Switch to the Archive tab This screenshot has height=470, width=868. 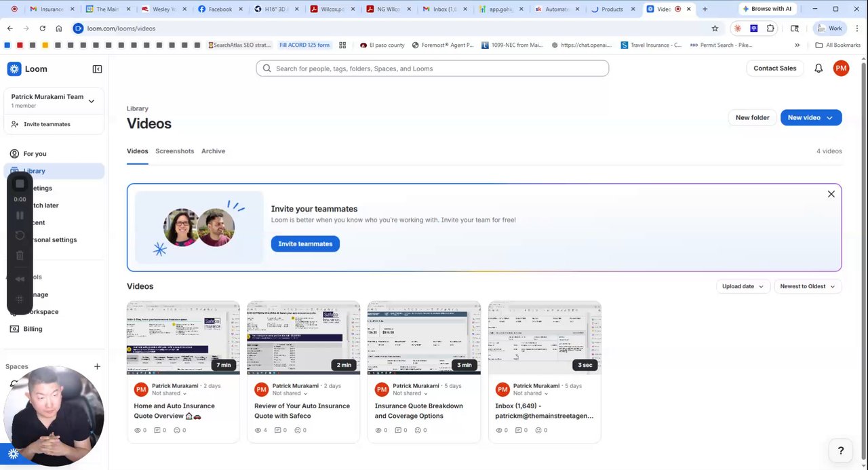coord(213,151)
